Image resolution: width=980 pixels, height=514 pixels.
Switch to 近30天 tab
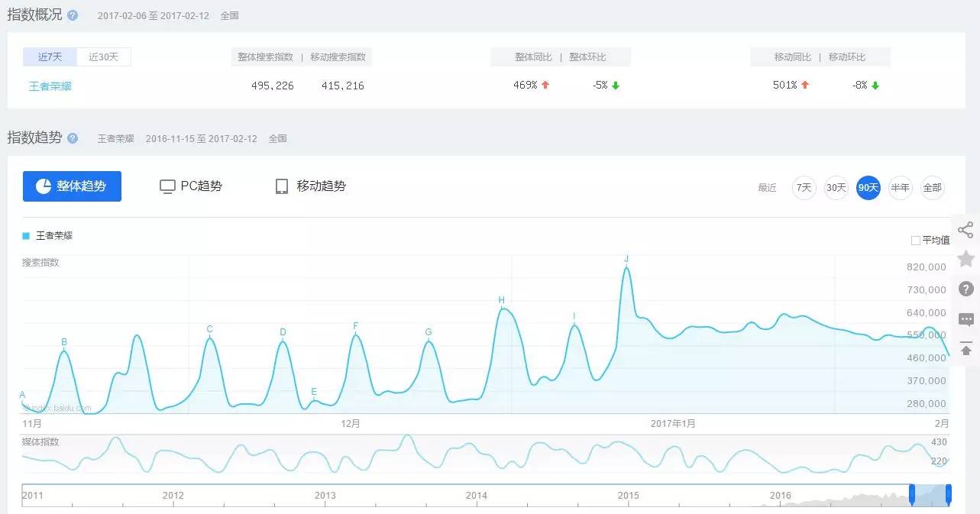pos(104,57)
